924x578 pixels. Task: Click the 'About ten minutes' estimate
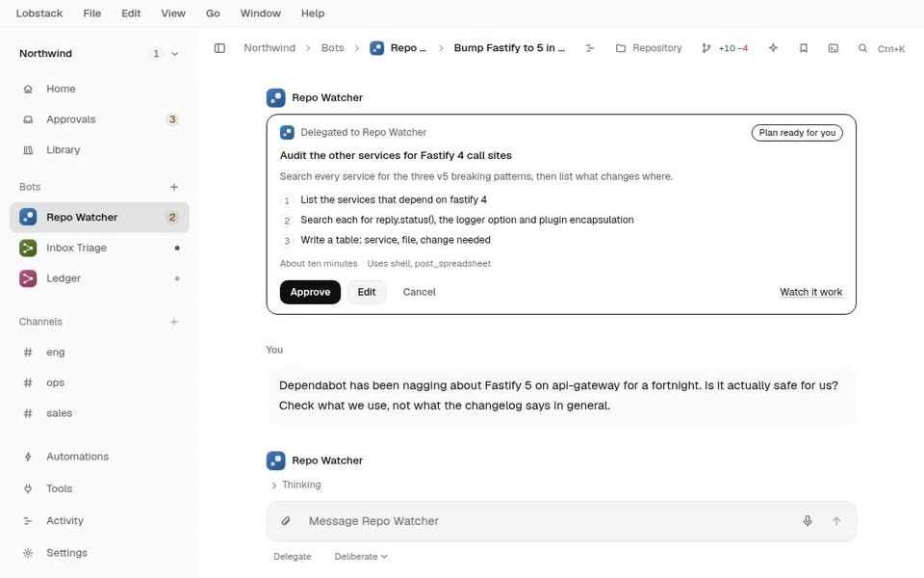pyautogui.click(x=319, y=264)
